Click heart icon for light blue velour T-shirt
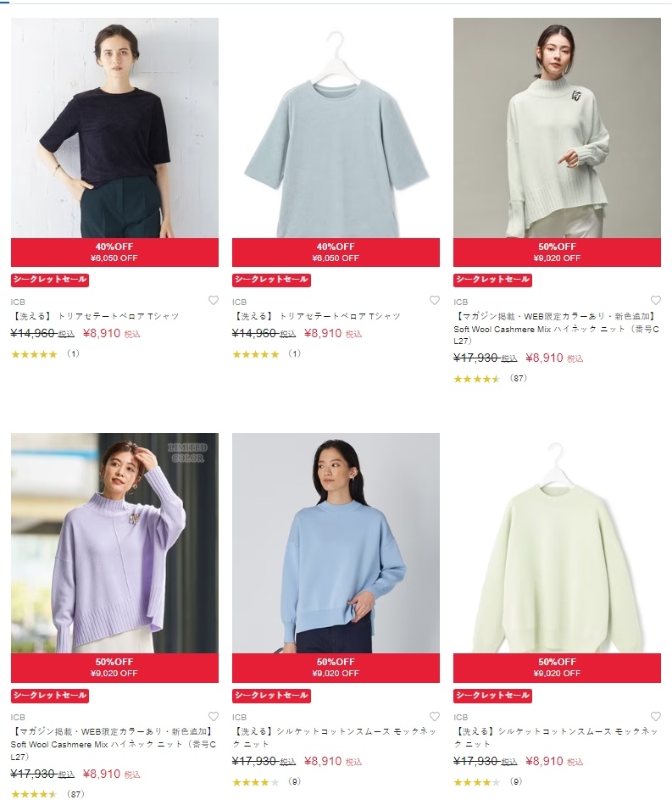Image resolution: width=672 pixels, height=805 pixels. coord(435,301)
